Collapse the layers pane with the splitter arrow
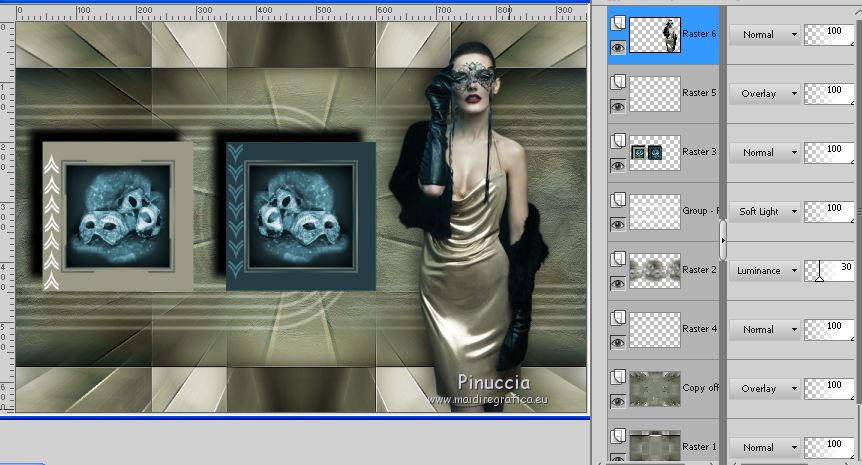 [x=723, y=240]
